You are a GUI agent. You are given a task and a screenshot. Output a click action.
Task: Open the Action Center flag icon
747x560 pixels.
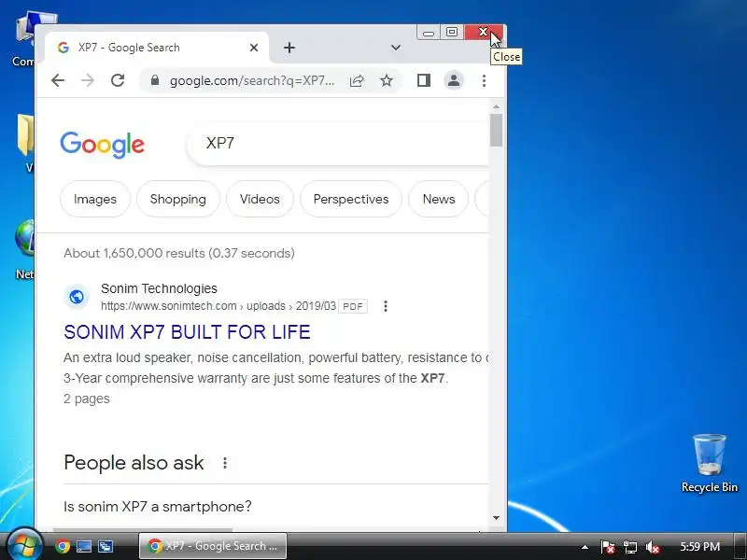(x=607, y=547)
